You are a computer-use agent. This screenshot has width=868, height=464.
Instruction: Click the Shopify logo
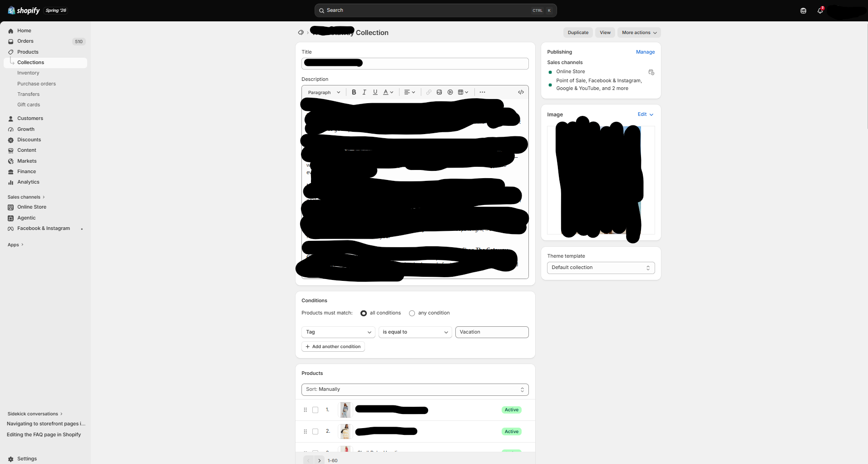tap(24, 10)
